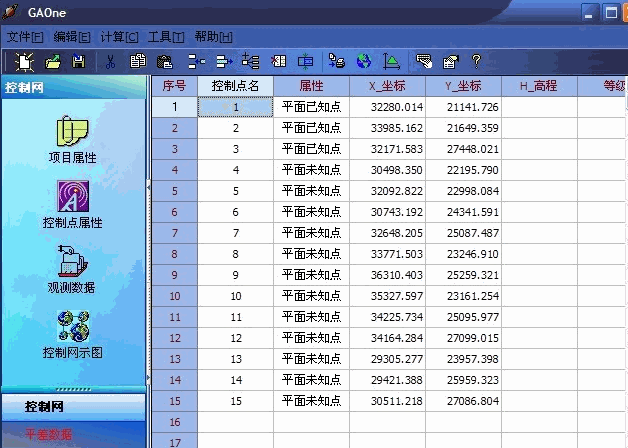Click the 属性 cell of row 3

311,149
